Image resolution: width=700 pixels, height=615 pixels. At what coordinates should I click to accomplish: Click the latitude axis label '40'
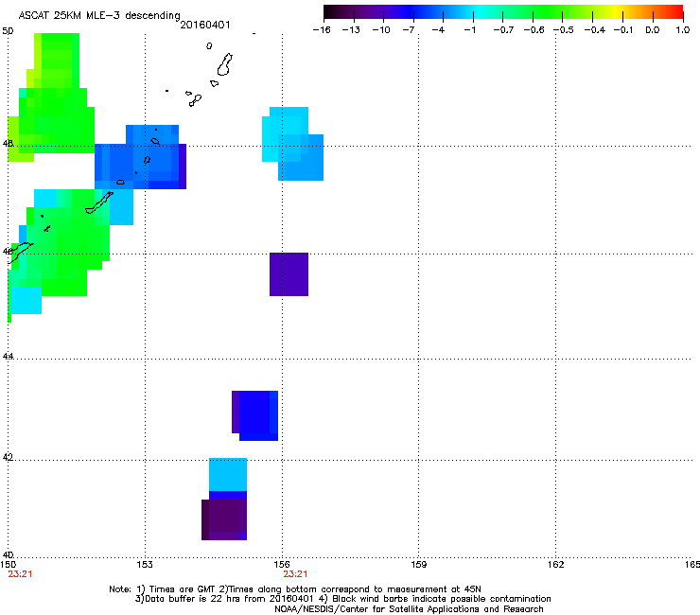click(8, 554)
